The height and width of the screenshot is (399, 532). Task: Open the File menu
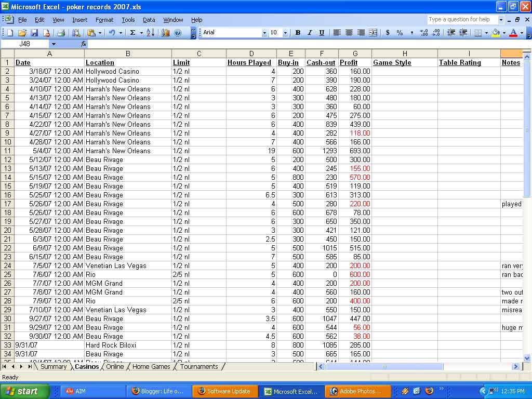[22, 20]
